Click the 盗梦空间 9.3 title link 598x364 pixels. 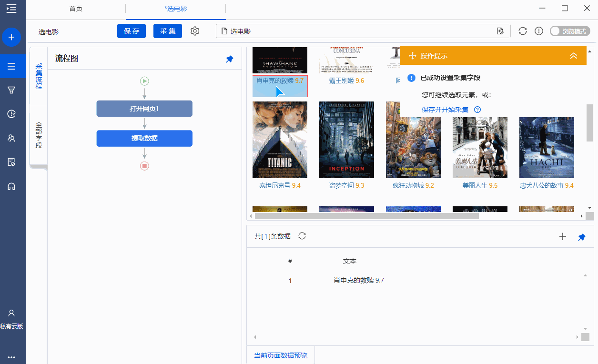tap(346, 185)
